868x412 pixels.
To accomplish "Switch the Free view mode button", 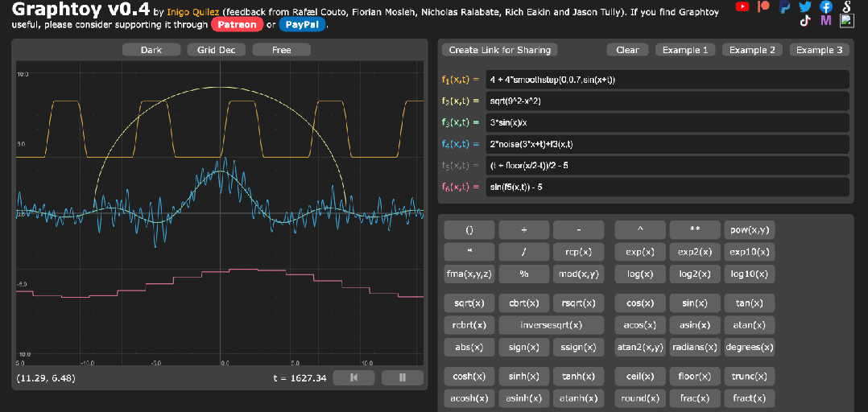I will 282,50.
